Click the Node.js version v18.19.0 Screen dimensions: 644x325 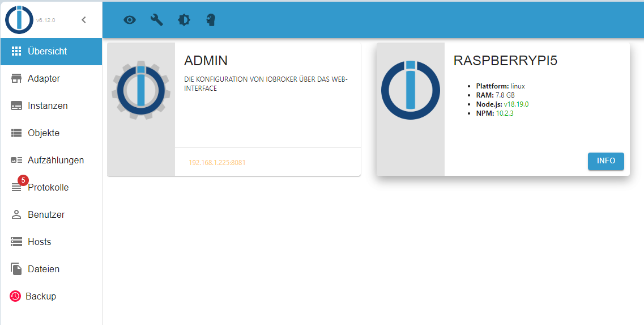click(x=516, y=104)
